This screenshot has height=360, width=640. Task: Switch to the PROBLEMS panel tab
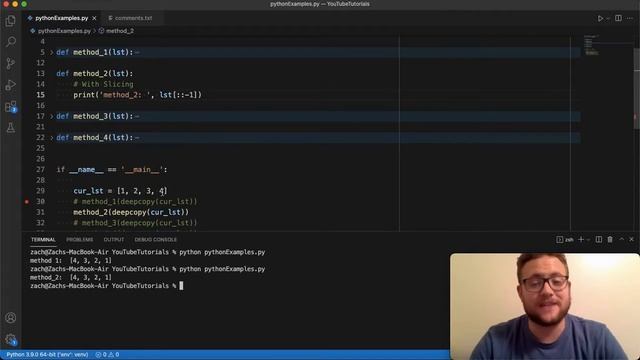[x=80, y=240]
